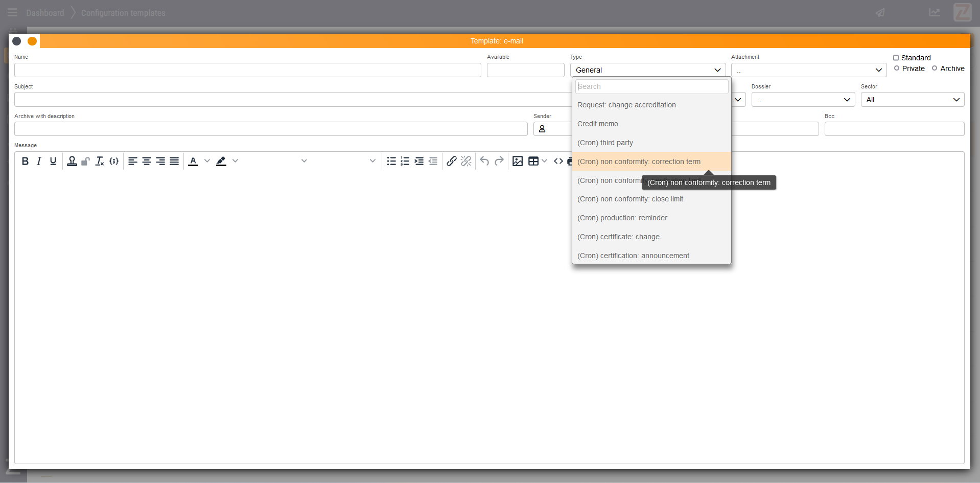Select the Private radio button
The height and width of the screenshot is (483, 980).
coord(897,68)
